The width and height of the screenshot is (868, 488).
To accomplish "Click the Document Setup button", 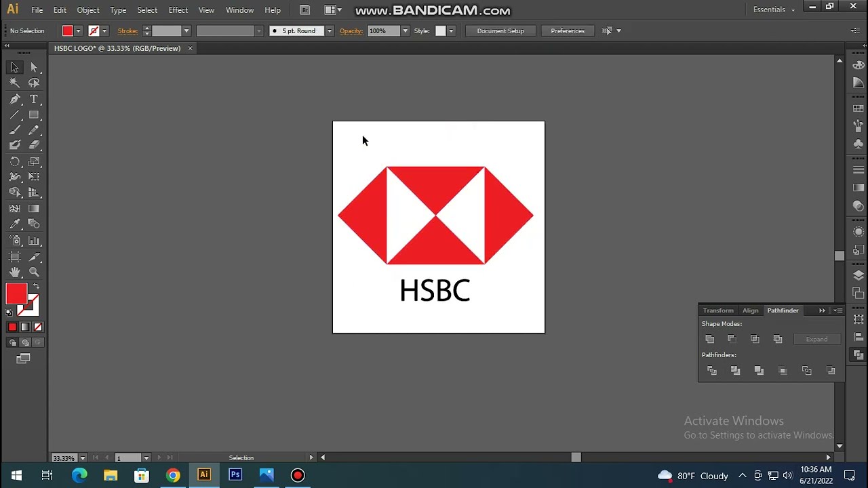I will click(500, 31).
